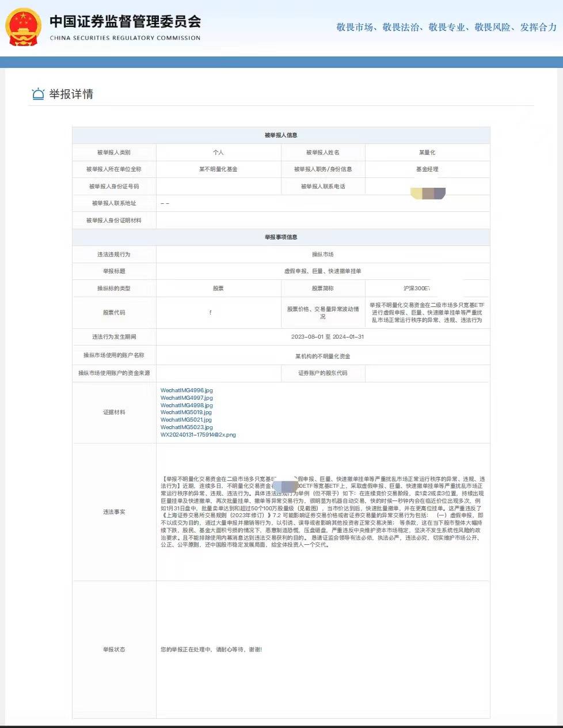Click the blurred phone number field
Screen dimensions: 563x728
coord(427,193)
